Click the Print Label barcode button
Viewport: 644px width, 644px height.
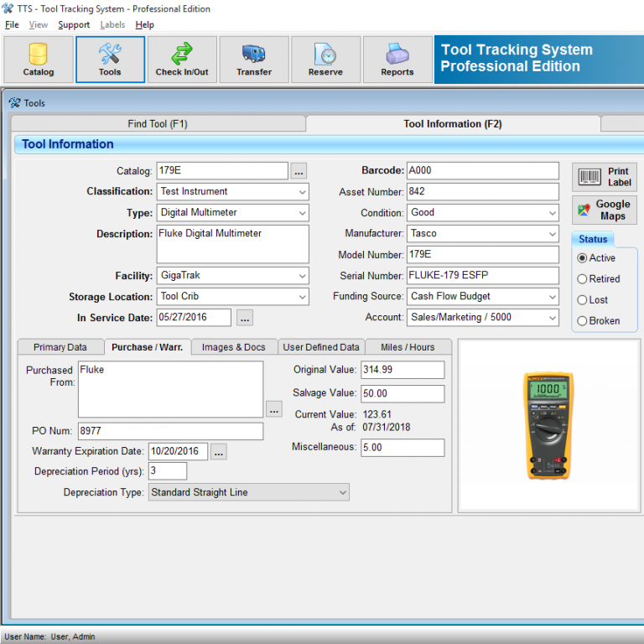coord(605,177)
